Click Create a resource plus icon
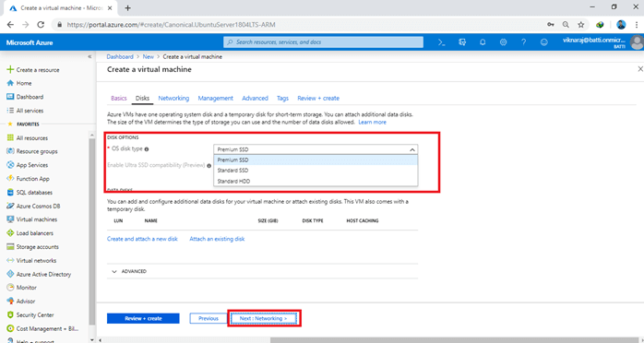Screen dimensions: 644x343 pos(11,70)
